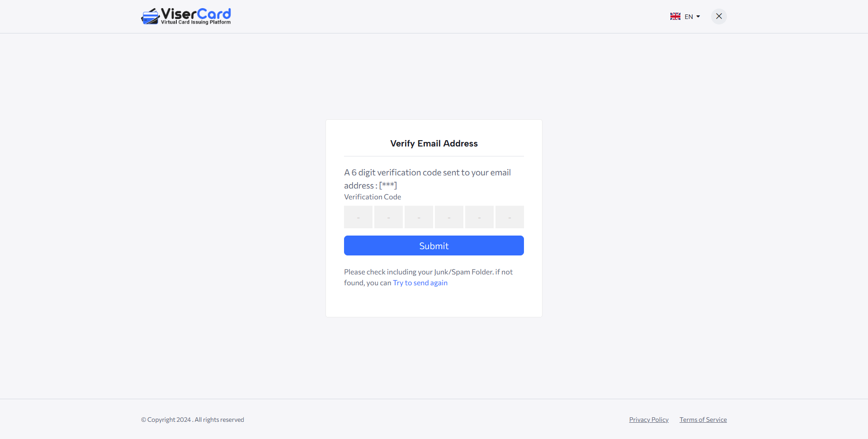Focus the fifth verification code digit box

[x=479, y=217]
